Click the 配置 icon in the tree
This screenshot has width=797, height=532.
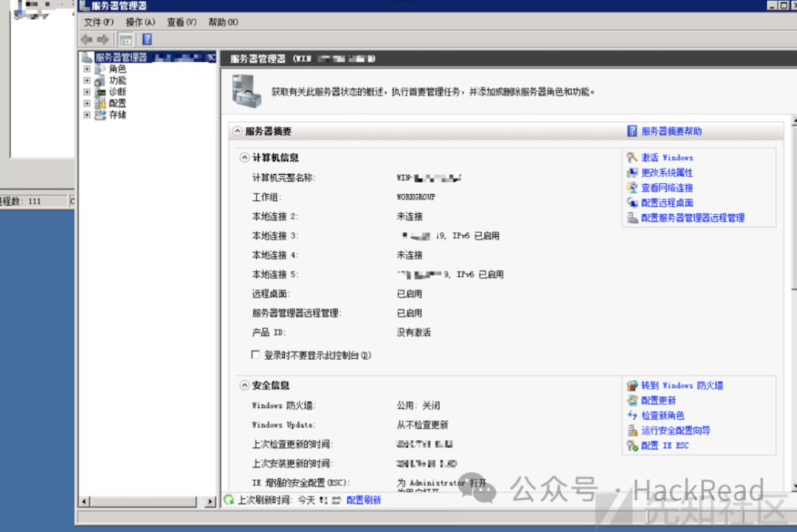point(100,103)
